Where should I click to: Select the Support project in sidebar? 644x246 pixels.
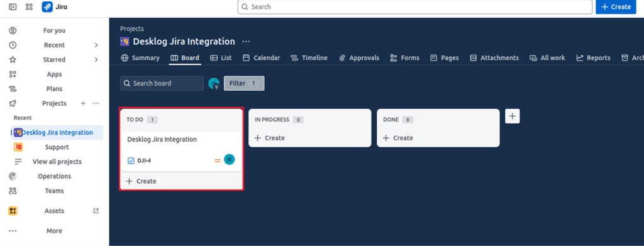tap(57, 147)
